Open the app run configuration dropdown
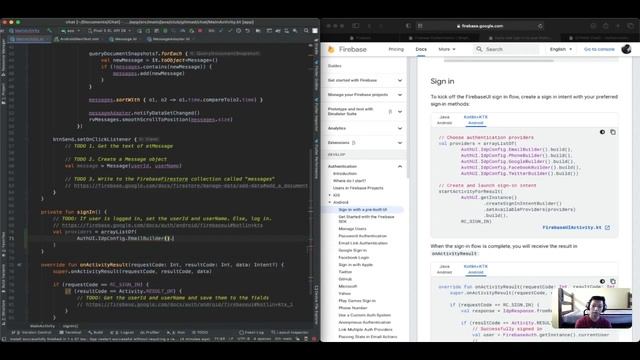Image resolution: width=640 pixels, height=360 pixels. [x=70, y=31]
